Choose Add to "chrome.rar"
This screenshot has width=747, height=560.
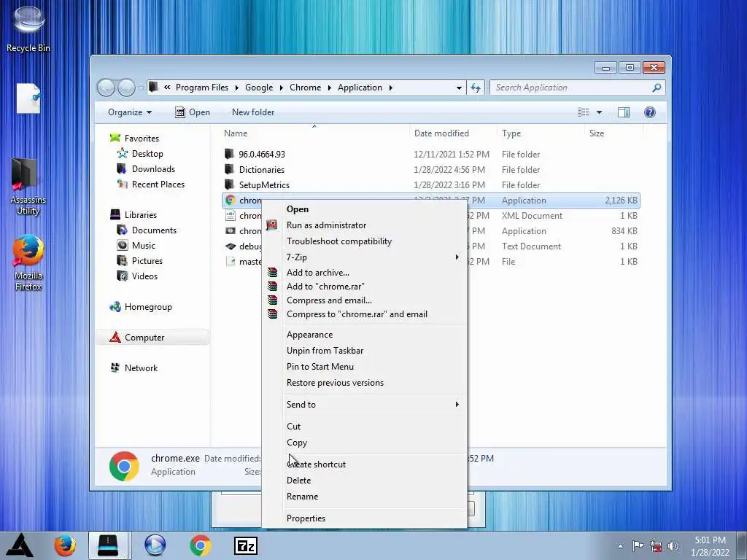tap(325, 286)
